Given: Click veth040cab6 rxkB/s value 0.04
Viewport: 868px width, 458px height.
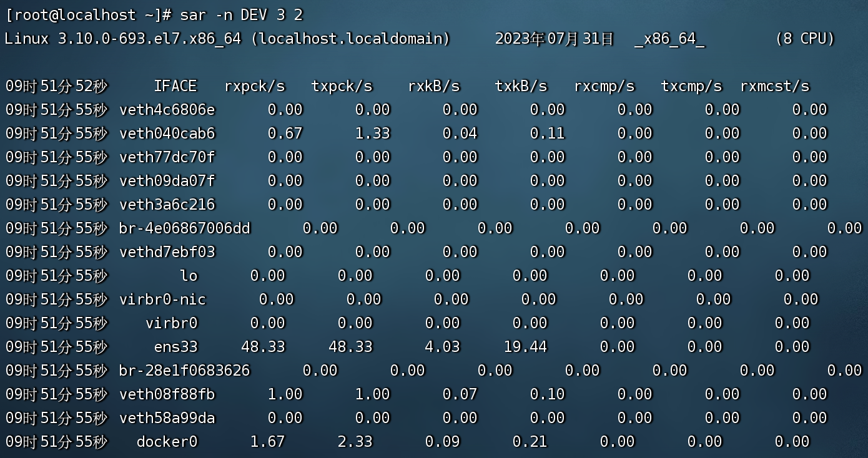Looking at the screenshot, I should [460, 134].
